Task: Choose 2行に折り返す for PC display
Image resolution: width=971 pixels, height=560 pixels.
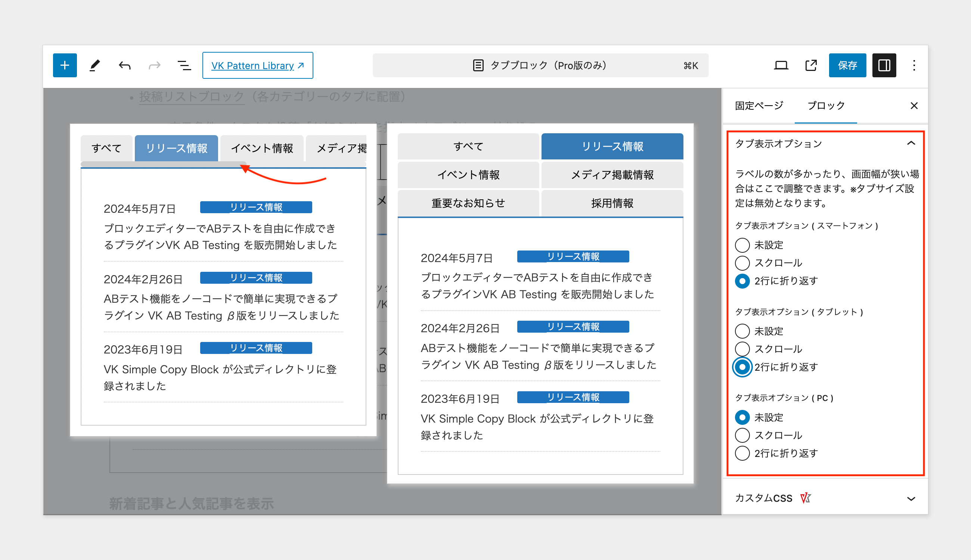Action: 742,453
